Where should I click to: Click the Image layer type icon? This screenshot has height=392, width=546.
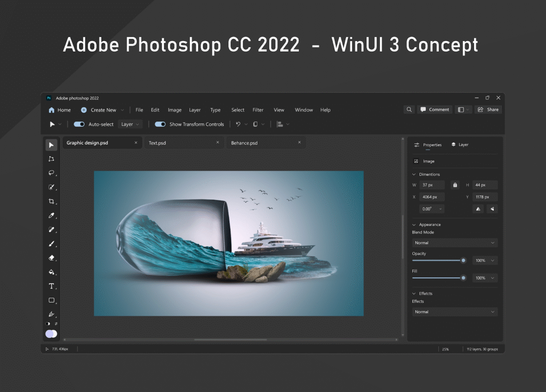pos(416,161)
